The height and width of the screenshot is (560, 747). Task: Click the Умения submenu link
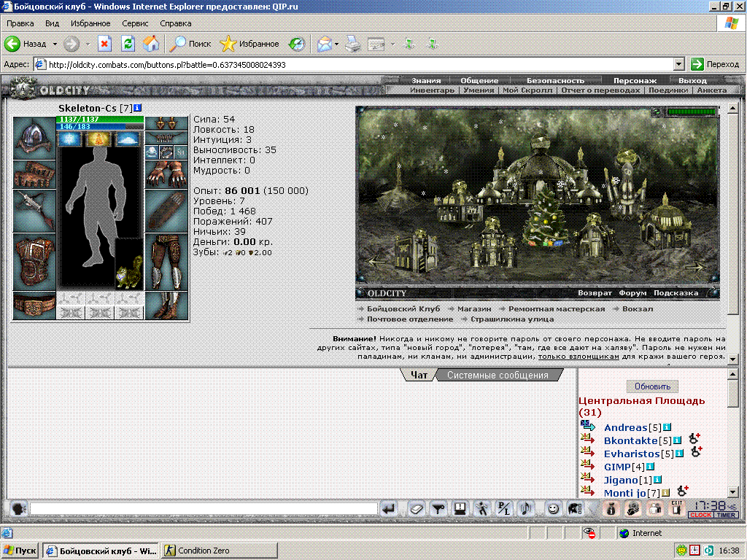click(479, 90)
